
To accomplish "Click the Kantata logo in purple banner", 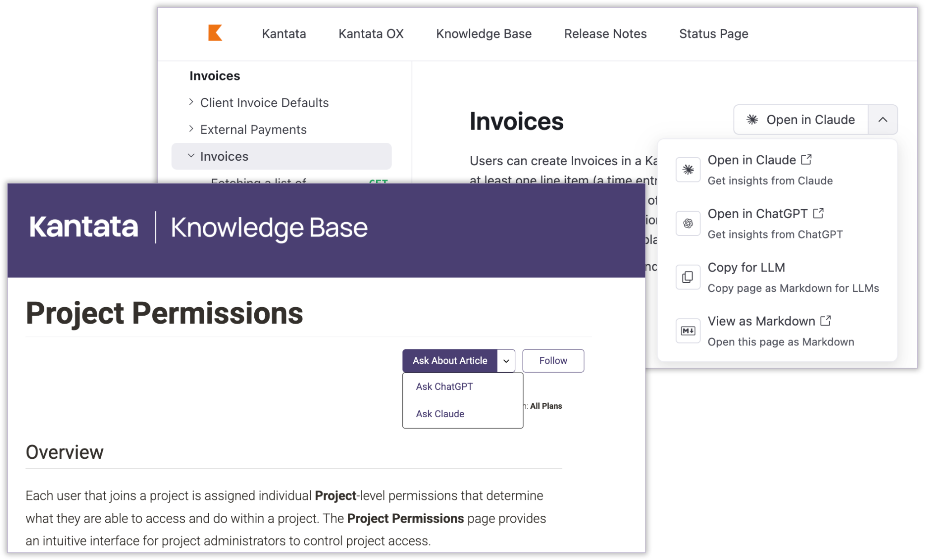I will click(84, 227).
